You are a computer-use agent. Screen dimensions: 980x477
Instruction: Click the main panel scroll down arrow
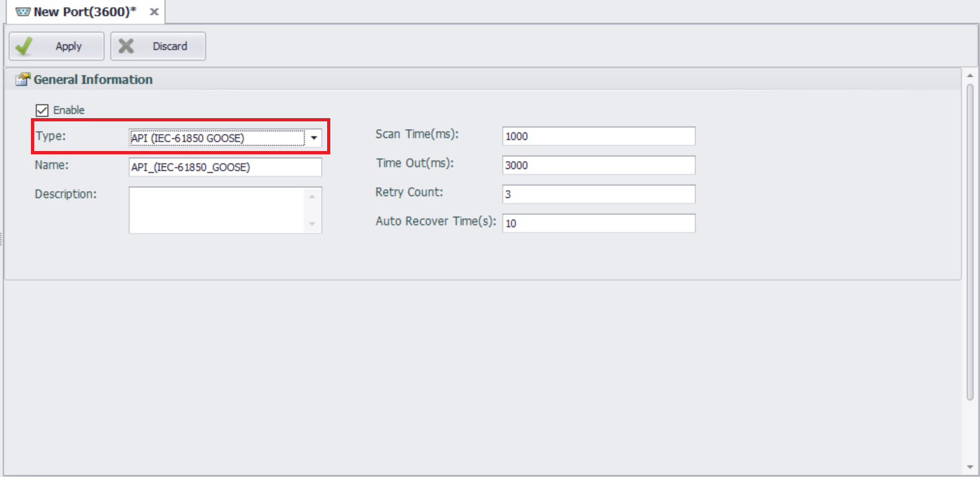[970, 467]
